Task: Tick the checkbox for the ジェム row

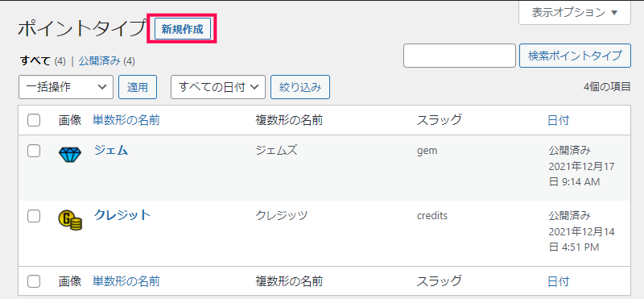Action: [34, 151]
